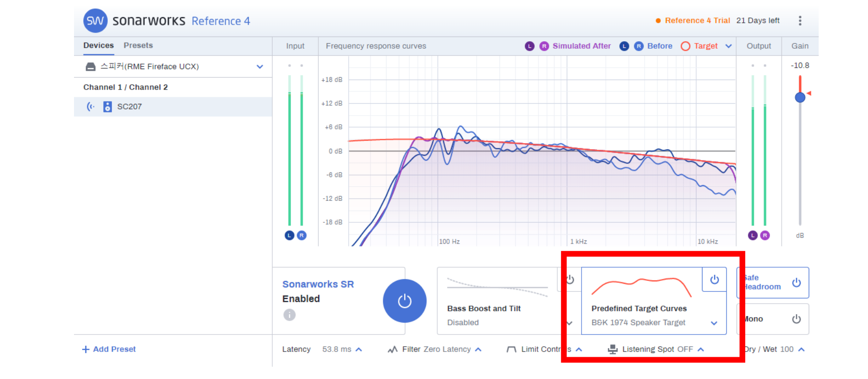Screen dimensions: 868x379
Task: Expand the Latency 53.8 ms chevron
Action: click(x=359, y=350)
